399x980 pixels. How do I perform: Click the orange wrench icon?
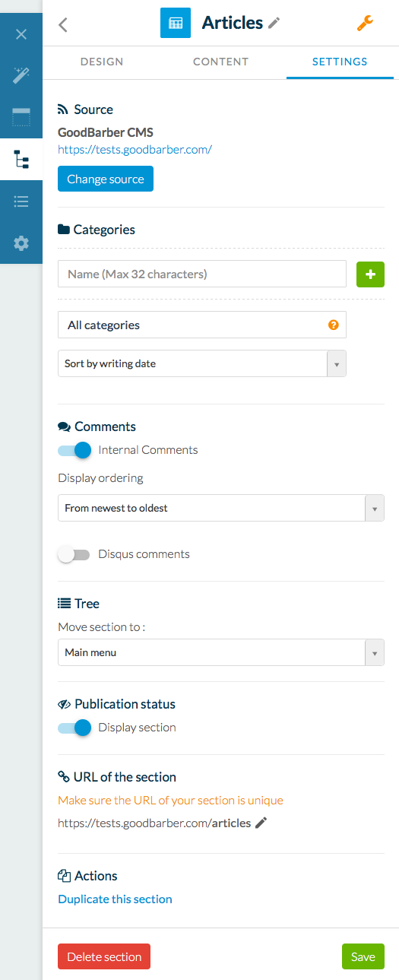[365, 24]
